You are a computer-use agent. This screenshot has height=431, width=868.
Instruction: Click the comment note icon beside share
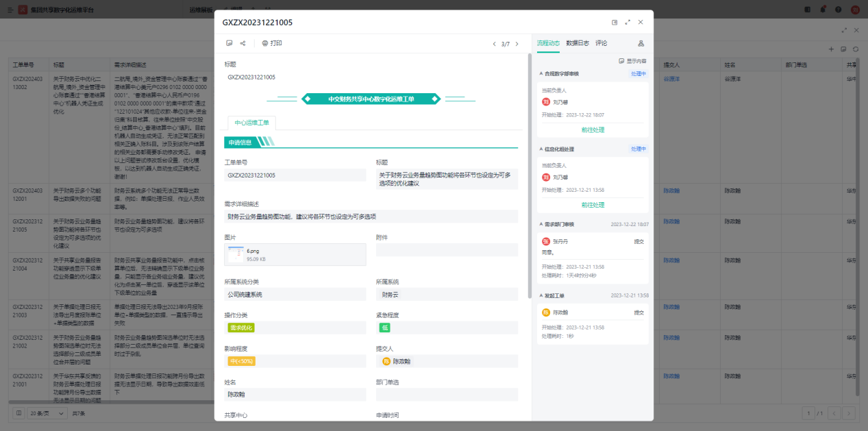(x=230, y=43)
